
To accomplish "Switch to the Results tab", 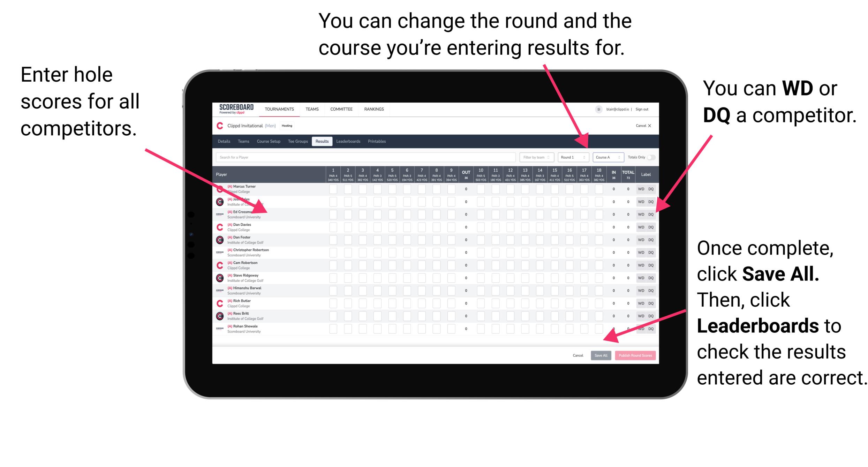I will (324, 142).
